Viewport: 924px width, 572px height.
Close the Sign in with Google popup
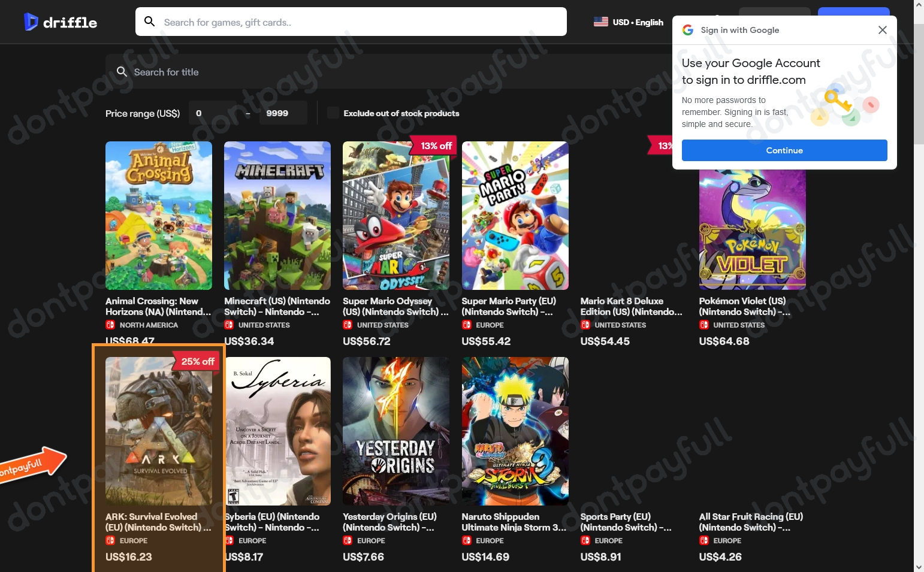[882, 30]
